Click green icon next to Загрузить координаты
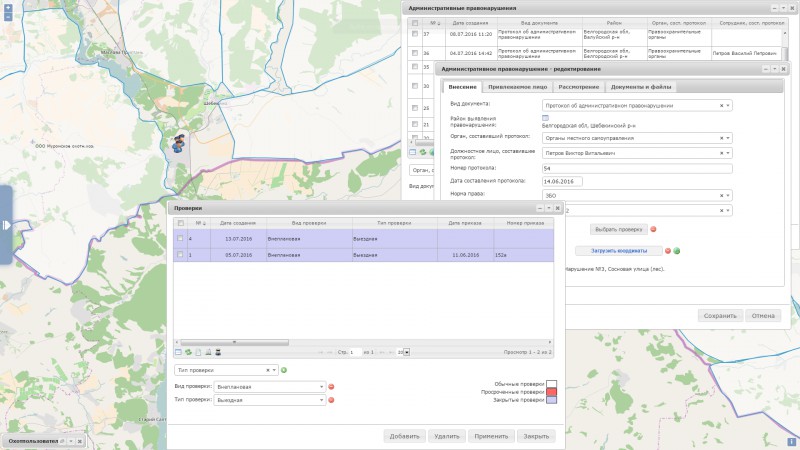Image resolution: width=800 pixels, height=450 pixels. coord(676,250)
